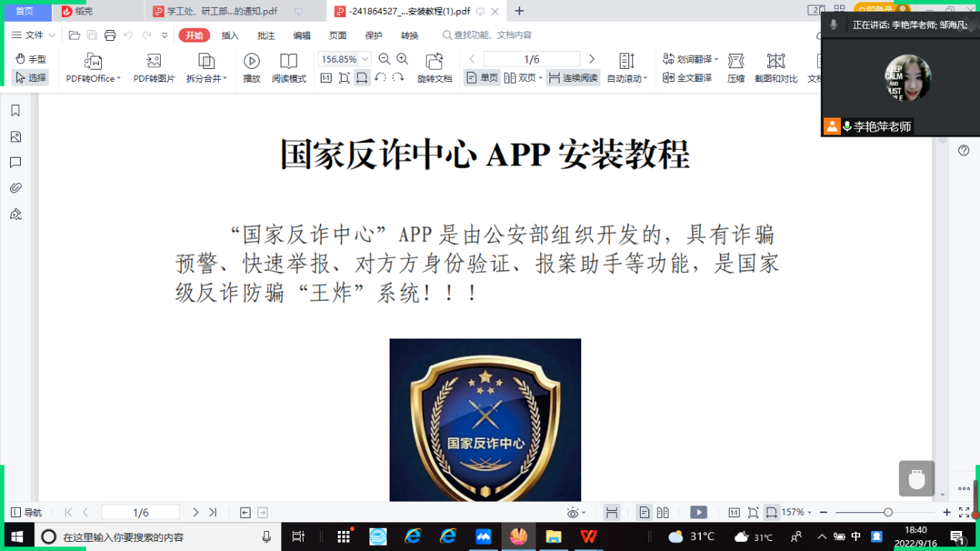980x551 pixels.
Task: Click the open folder icon
Action: click(74, 36)
